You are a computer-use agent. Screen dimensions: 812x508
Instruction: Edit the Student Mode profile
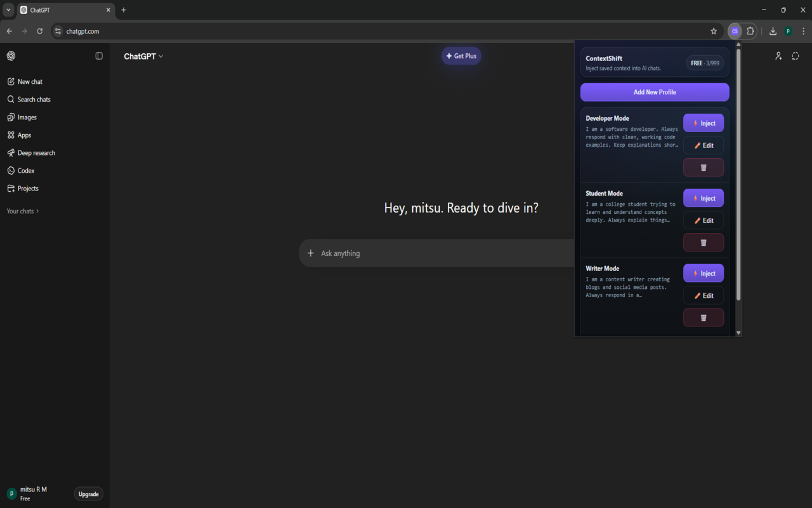(x=703, y=220)
